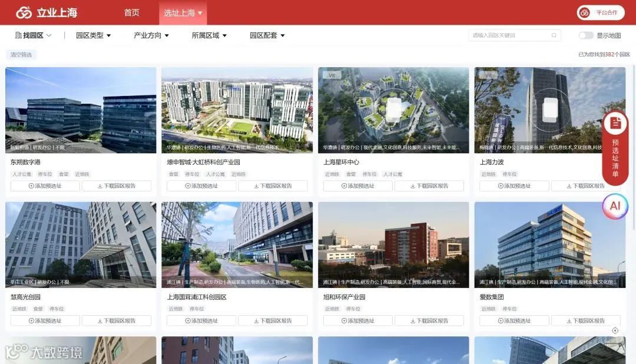Screen dimensions: 636x364
Task: Open the 慧高光创园 title link
Action: pos(25,297)
